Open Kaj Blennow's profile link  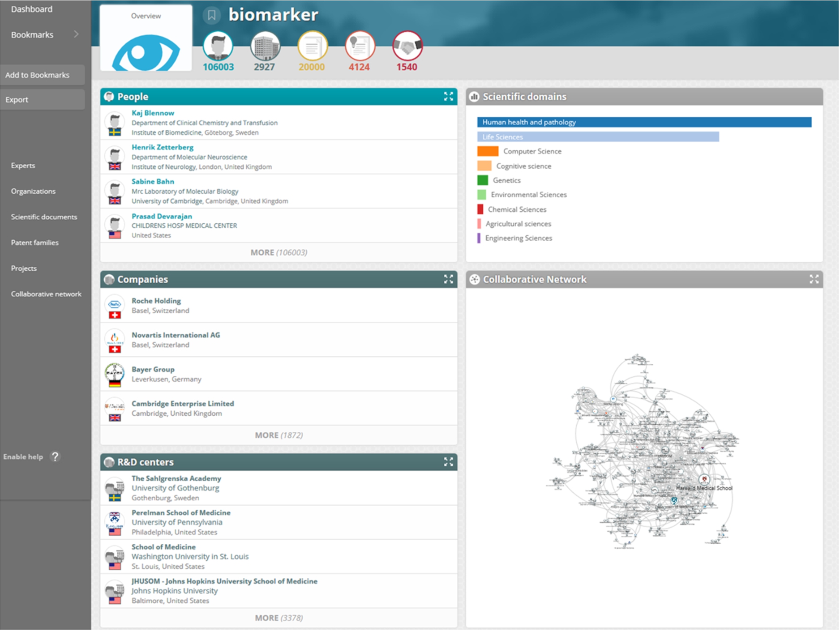click(x=153, y=113)
